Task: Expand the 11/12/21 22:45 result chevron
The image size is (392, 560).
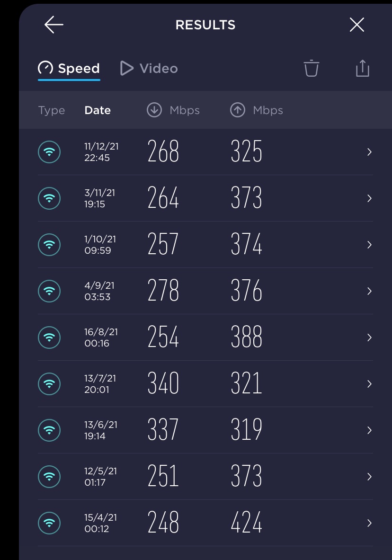Action: [369, 152]
